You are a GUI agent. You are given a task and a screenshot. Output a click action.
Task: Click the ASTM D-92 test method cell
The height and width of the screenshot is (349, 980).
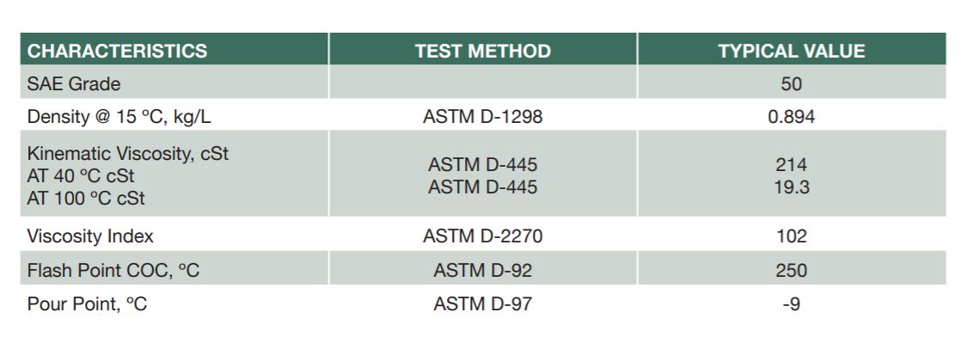coord(482,270)
